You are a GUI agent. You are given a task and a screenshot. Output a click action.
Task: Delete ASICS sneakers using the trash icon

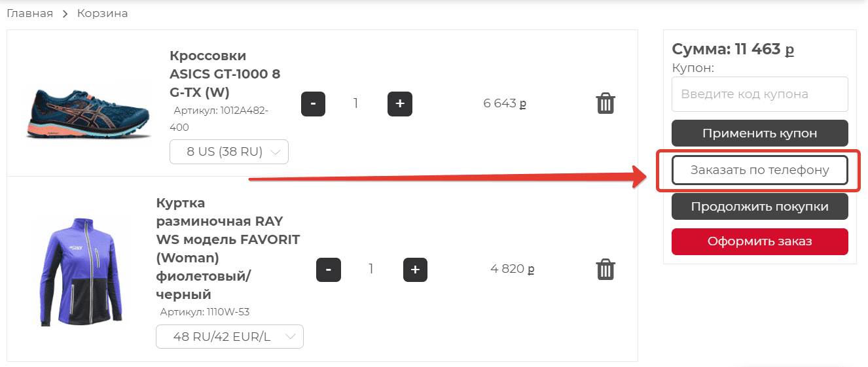point(606,103)
